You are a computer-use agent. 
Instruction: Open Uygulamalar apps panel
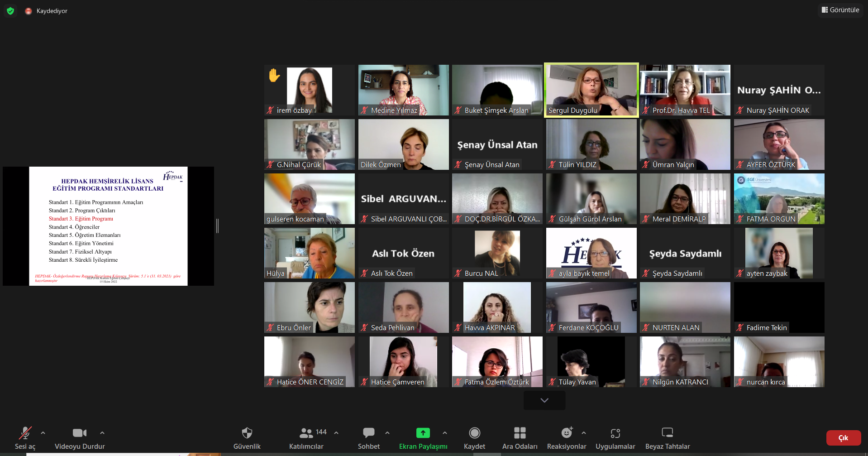click(615, 438)
